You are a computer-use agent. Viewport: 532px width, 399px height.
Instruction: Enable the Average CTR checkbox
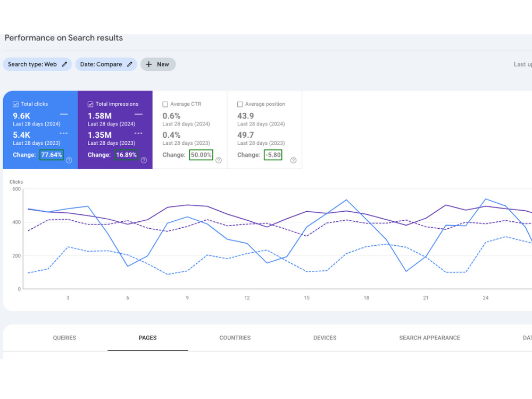165,104
